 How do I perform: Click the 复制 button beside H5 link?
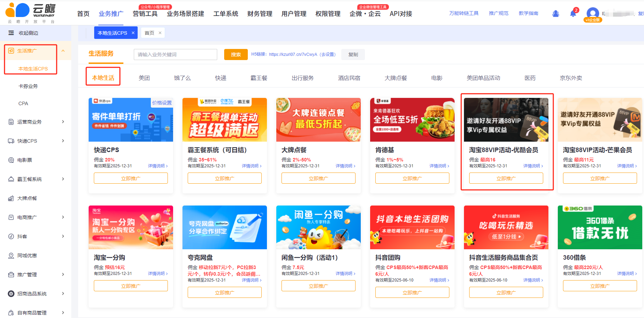pyautogui.click(x=353, y=55)
